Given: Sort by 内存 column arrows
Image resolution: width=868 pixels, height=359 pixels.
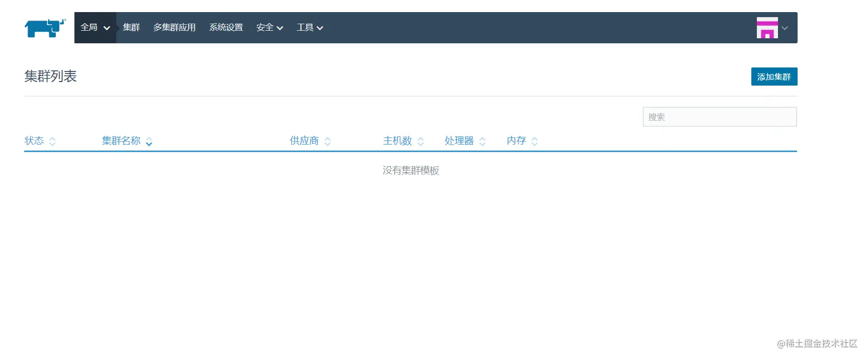Looking at the screenshot, I should 535,141.
